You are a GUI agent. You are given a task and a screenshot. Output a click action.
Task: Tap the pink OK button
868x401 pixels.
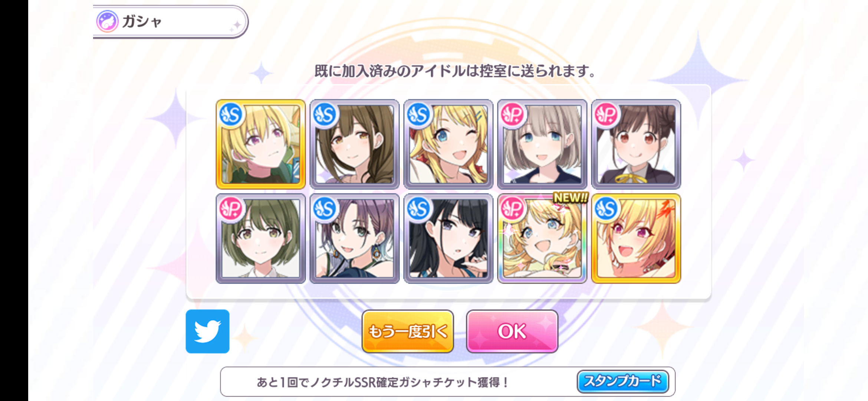512,331
